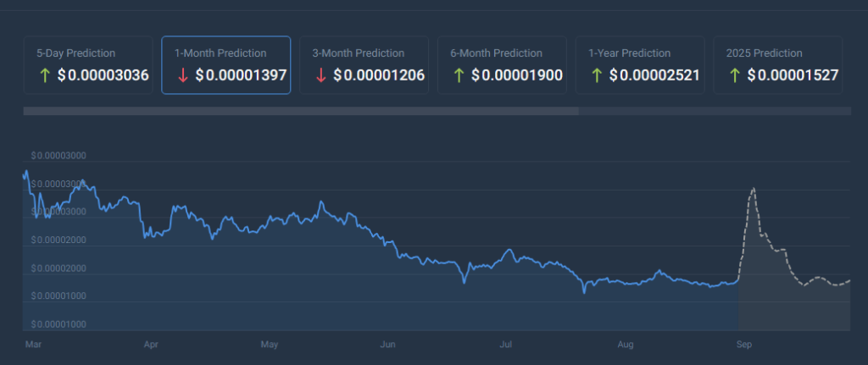Click the Mar label on chart axis
The height and width of the screenshot is (365, 868).
click(33, 345)
